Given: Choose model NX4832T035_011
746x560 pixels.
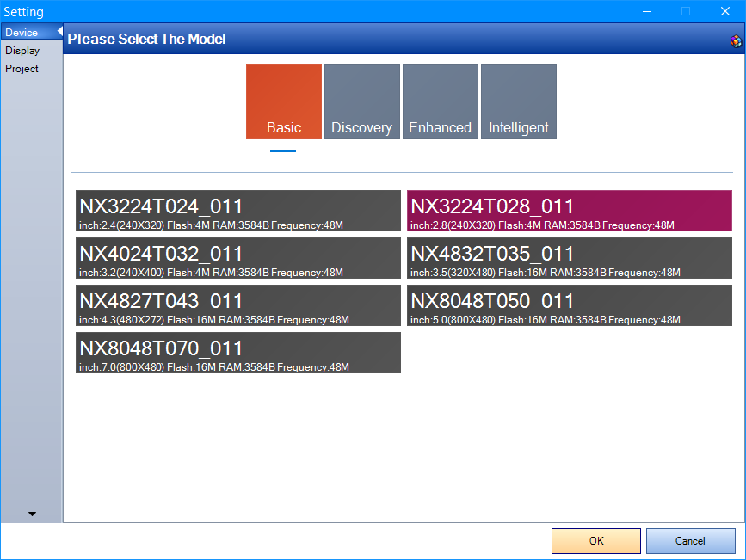Looking at the screenshot, I should click(569, 258).
